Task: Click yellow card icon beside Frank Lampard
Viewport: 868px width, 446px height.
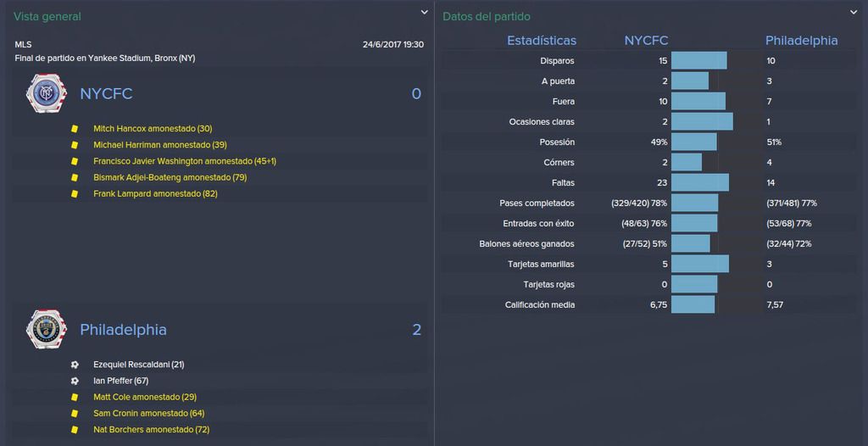Action: click(75, 194)
